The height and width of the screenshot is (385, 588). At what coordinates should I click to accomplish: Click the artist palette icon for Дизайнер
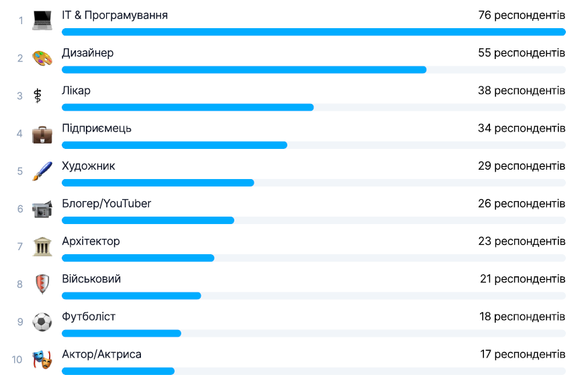[42, 58]
